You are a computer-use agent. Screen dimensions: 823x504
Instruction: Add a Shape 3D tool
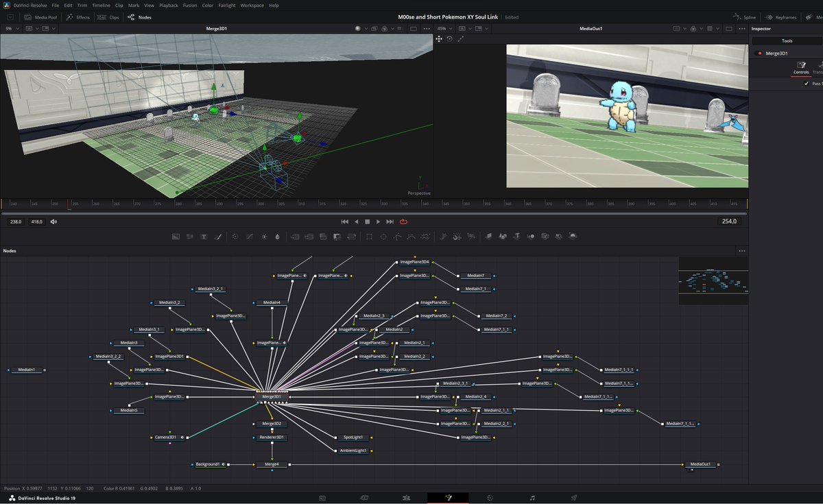click(503, 236)
